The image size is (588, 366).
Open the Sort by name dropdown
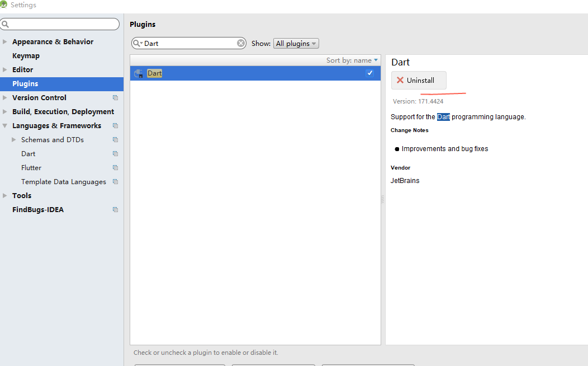click(352, 60)
